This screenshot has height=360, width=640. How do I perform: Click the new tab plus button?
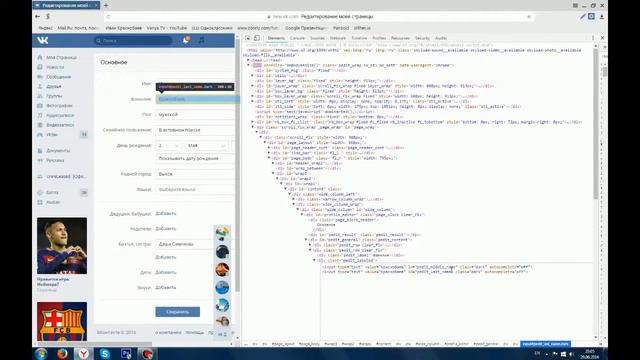coord(106,5)
